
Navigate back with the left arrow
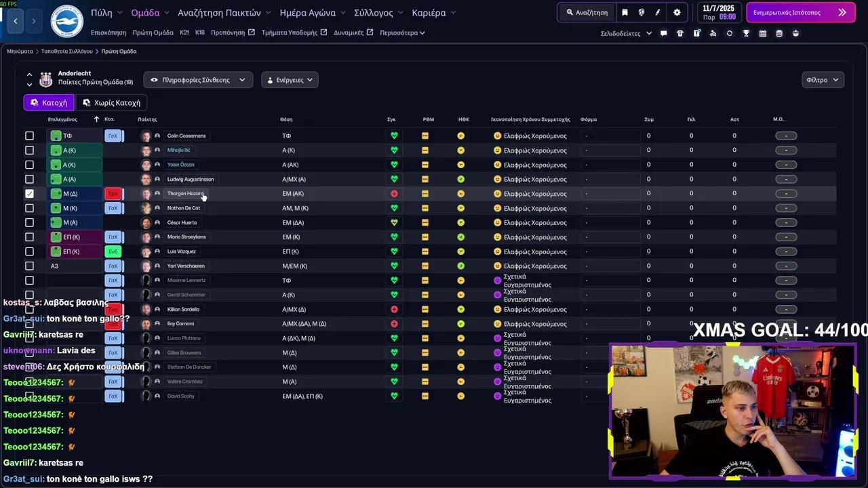pos(15,21)
